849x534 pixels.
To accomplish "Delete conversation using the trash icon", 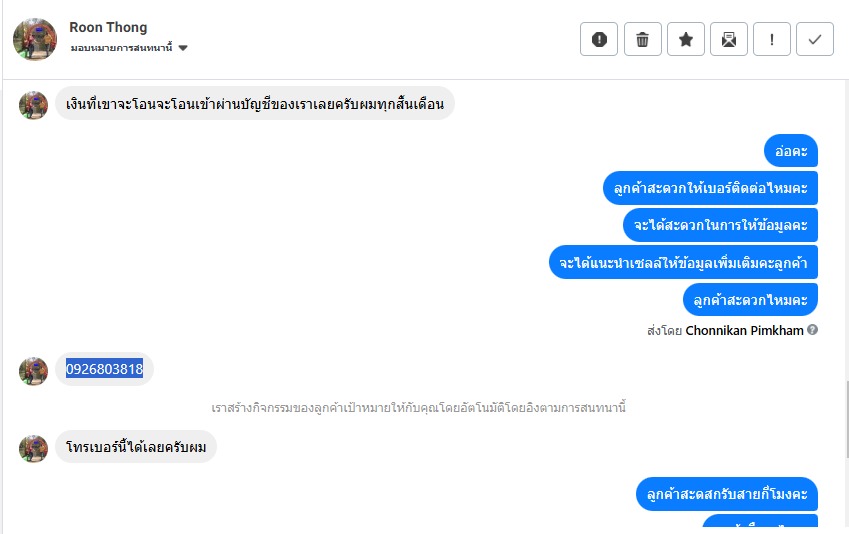I will pyautogui.click(x=642, y=39).
